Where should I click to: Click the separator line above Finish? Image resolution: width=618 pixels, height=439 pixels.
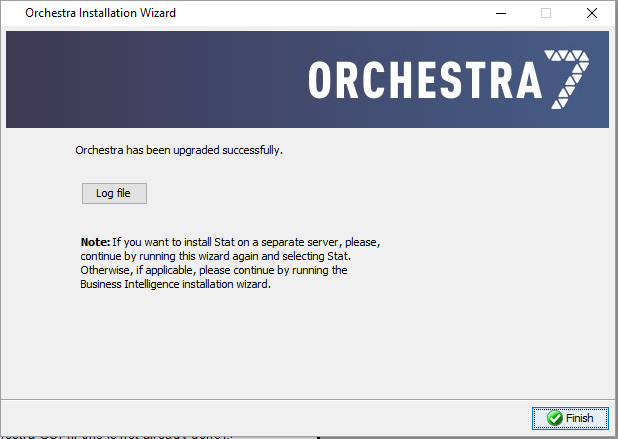309,400
